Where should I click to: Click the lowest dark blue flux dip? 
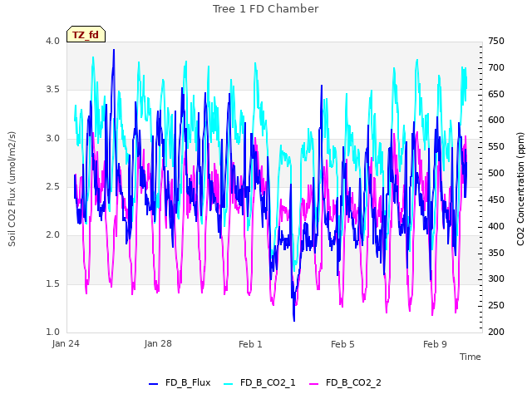(293, 320)
